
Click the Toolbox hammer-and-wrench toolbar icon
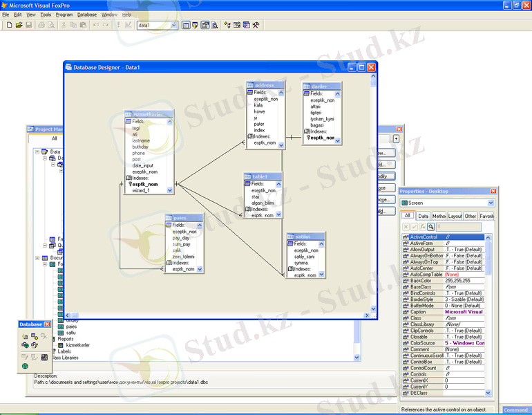255,26
